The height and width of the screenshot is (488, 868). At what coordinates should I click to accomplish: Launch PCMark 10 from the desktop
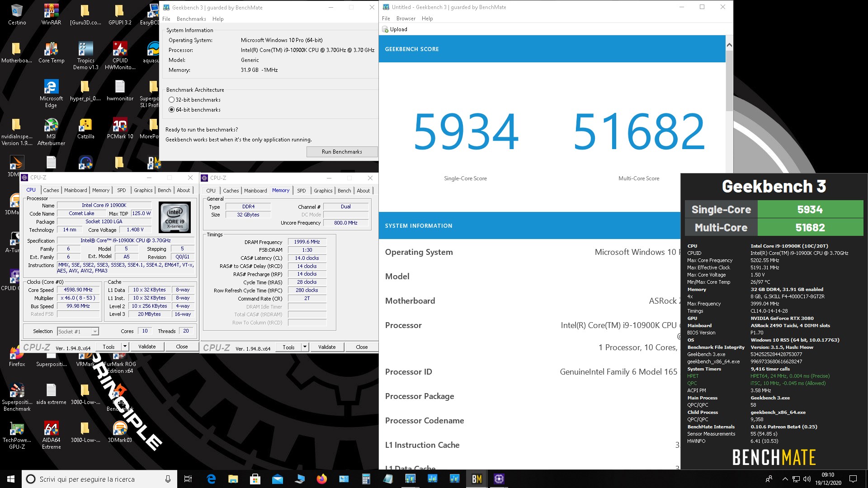120,128
